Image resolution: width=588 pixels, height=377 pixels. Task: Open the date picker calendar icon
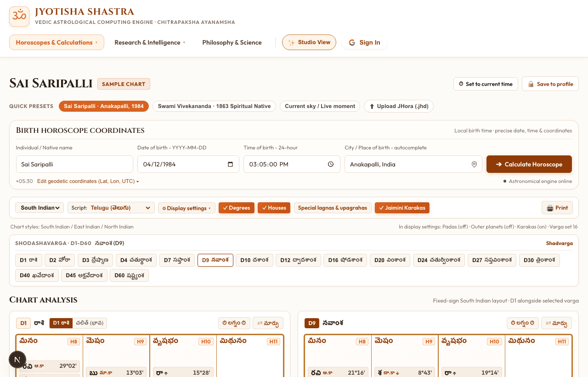[x=231, y=164]
